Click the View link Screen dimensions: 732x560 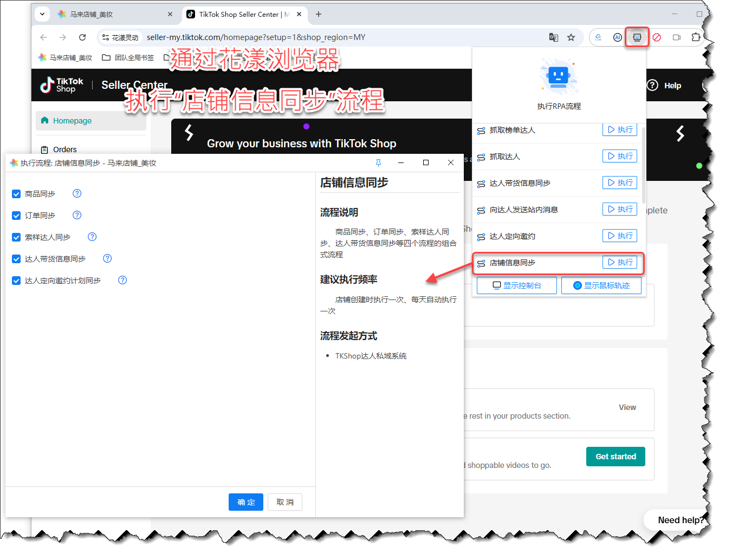click(x=627, y=407)
